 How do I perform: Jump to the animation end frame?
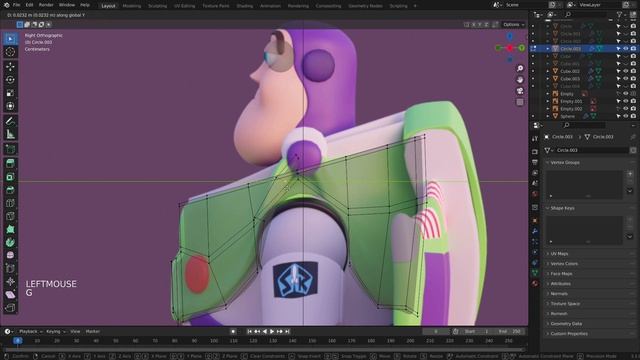coord(287,331)
